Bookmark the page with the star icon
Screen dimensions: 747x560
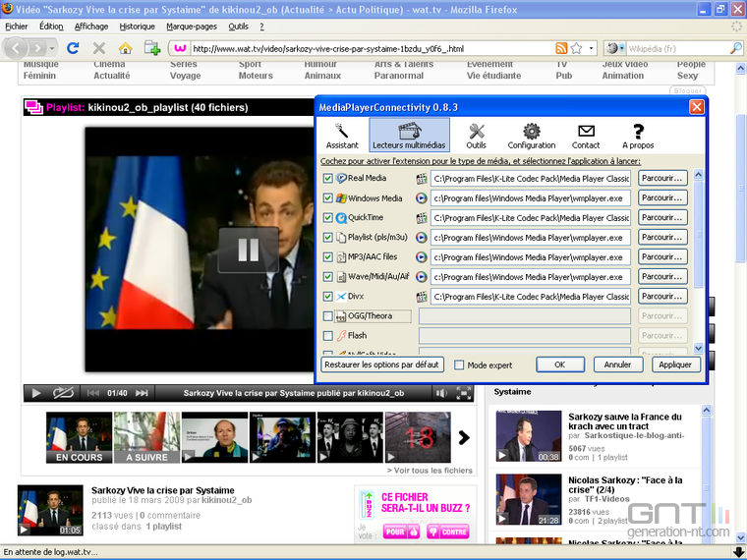pos(576,48)
